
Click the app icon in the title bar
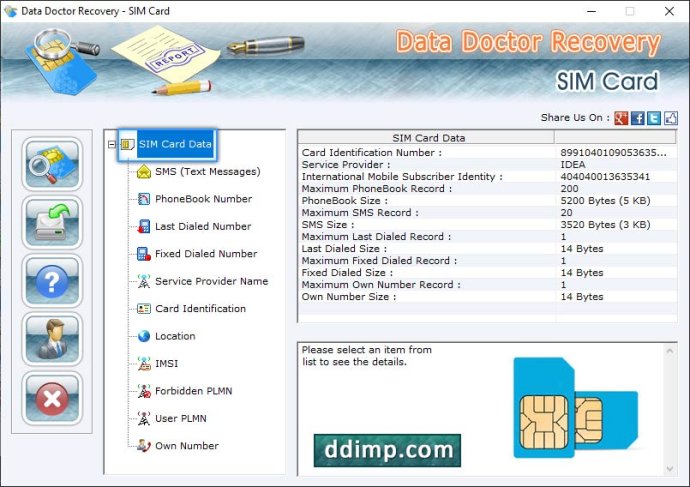[x=10, y=11]
